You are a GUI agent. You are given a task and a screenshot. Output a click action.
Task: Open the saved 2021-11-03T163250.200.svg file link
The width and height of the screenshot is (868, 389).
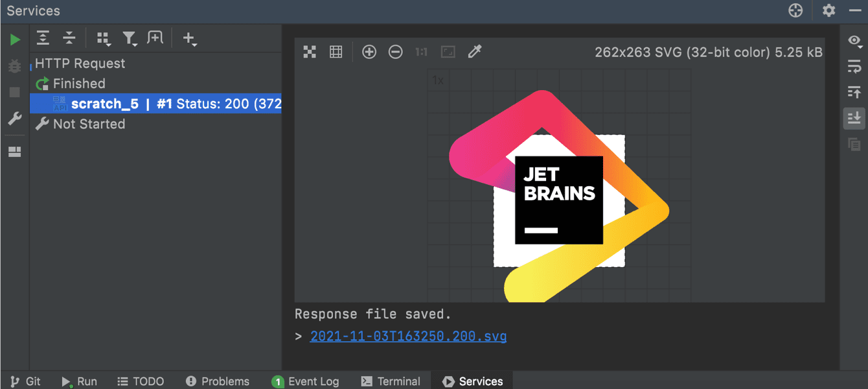tap(408, 336)
